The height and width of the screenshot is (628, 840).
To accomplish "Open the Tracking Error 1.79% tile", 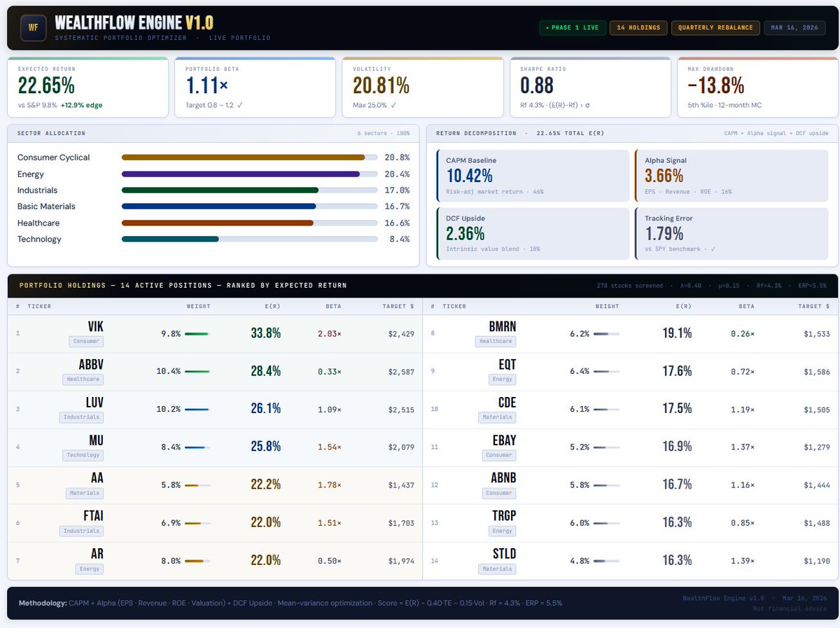I will [x=731, y=233].
